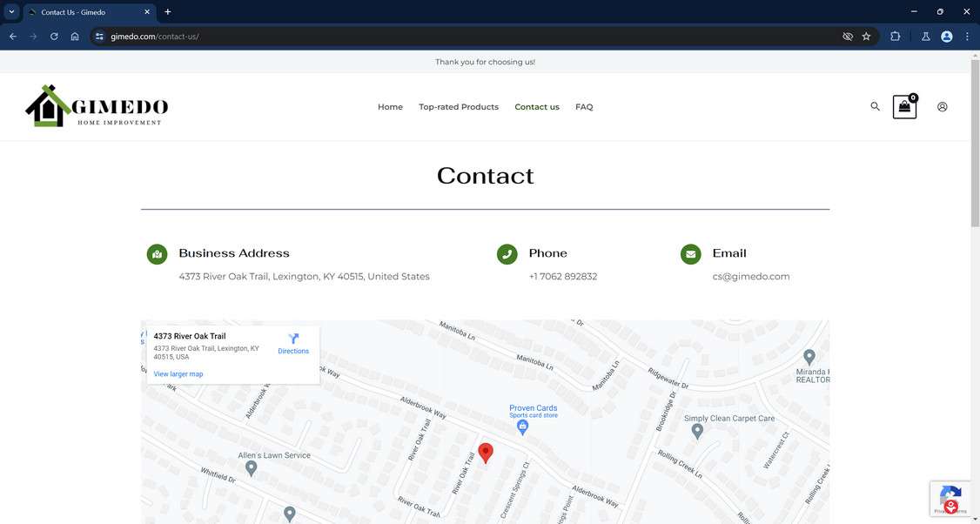Go to browser home page icon

pos(75,37)
